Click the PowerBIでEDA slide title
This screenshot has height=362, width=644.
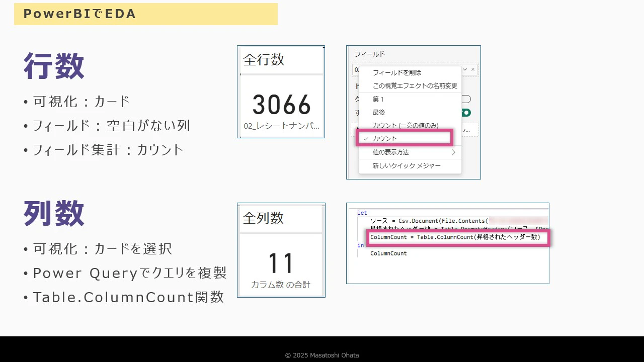79,14
